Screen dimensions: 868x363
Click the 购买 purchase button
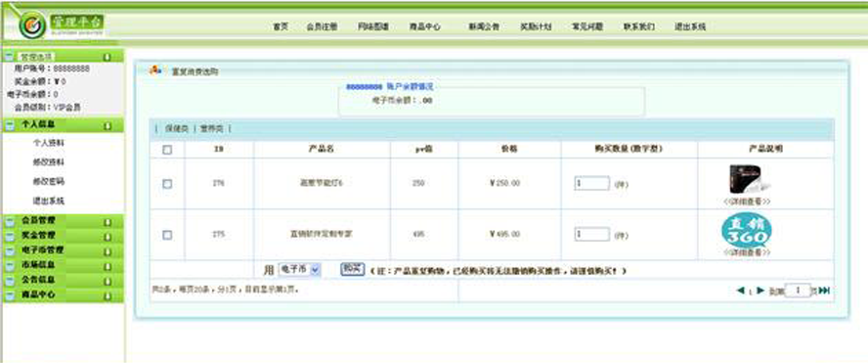coord(352,269)
